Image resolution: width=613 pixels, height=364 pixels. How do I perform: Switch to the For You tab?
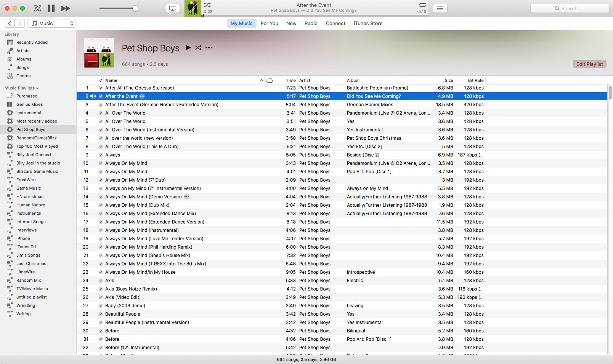(270, 24)
